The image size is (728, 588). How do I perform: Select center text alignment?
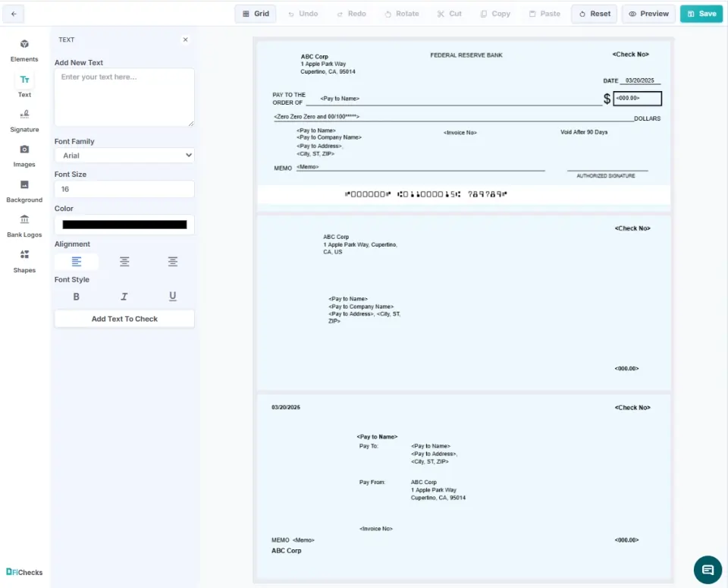pos(124,262)
